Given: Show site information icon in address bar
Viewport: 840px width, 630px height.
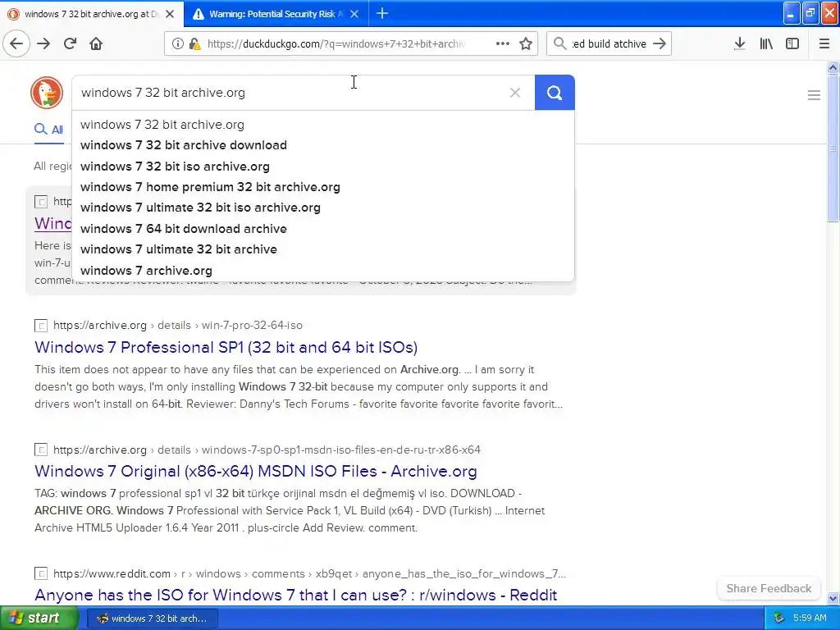Looking at the screenshot, I should (x=178, y=43).
